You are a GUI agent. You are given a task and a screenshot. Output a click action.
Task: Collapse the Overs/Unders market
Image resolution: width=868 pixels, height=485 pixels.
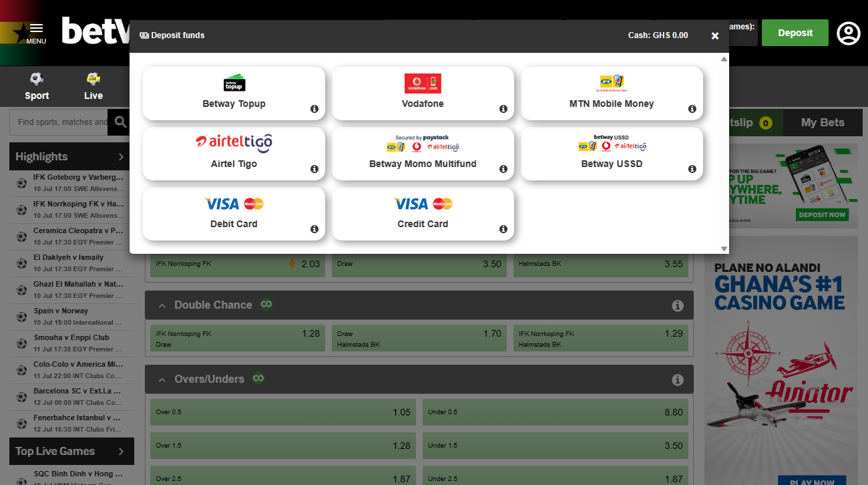(162, 379)
